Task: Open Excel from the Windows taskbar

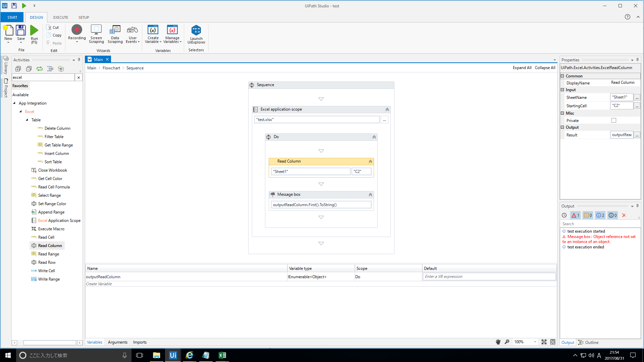Action: point(222,355)
